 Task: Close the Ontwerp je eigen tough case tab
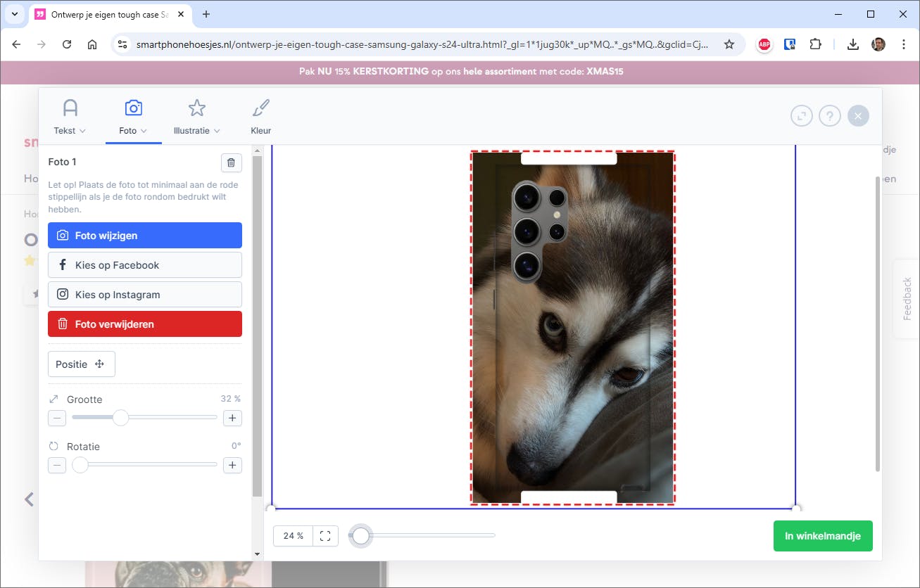coord(182,14)
